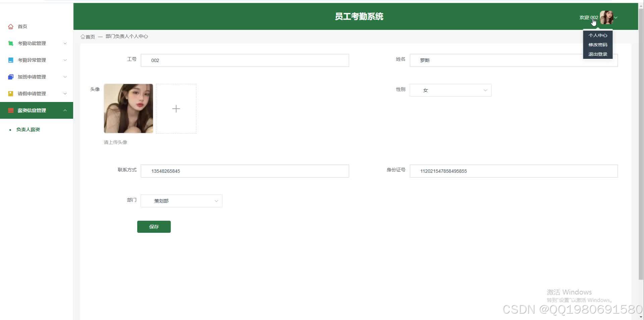The image size is (644, 320).
Task: Open the 部门 department dropdown showing 策划部
Action: coord(181,201)
